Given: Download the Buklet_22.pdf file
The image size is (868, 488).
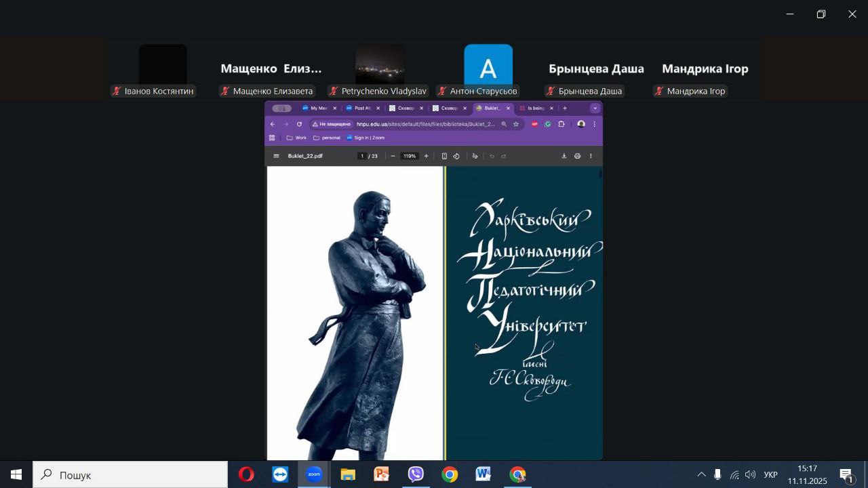Looking at the screenshot, I should (x=564, y=156).
